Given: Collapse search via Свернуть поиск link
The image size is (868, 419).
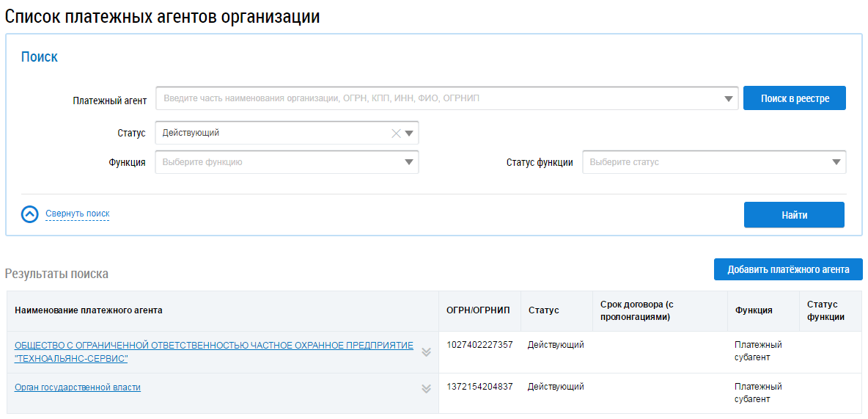Looking at the screenshot, I should click(77, 214).
